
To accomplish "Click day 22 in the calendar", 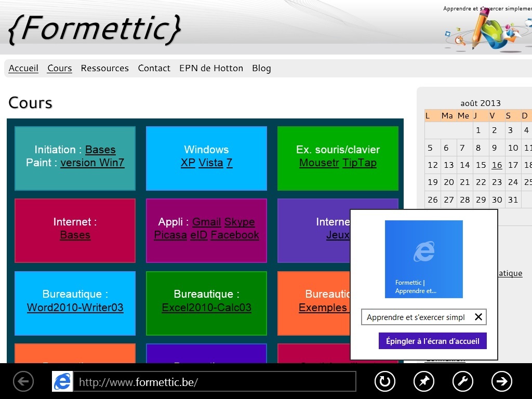I will coord(481,182).
